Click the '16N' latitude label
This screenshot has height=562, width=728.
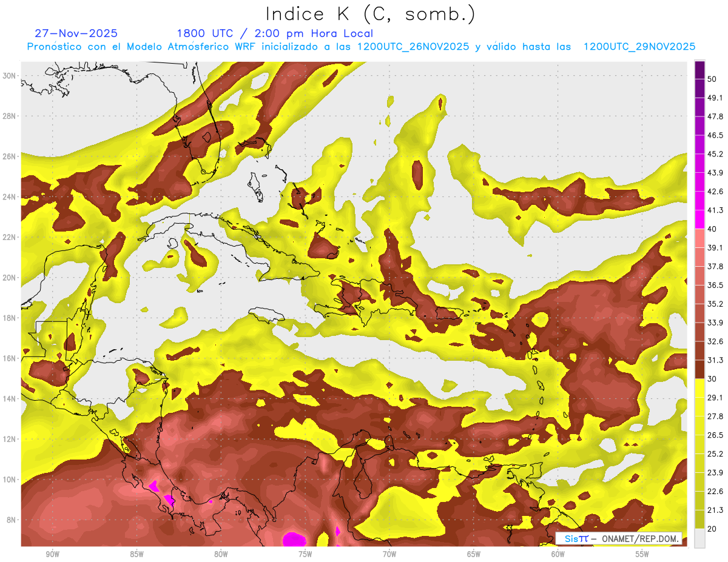9,358
